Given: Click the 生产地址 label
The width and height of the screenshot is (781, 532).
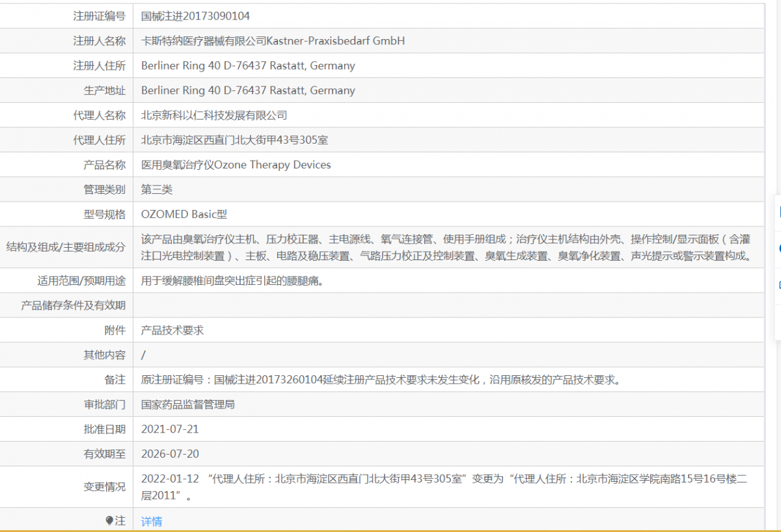Looking at the screenshot, I should click(104, 90).
